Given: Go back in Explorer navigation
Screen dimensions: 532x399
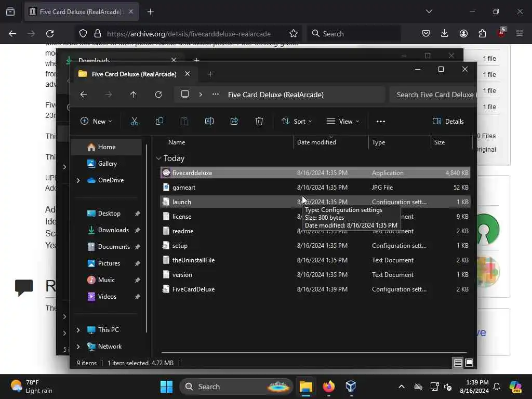Looking at the screenshot, I should 84,95.
